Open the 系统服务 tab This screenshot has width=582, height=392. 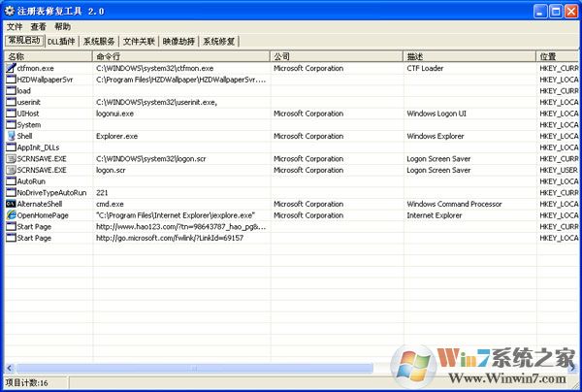pyautogui.click(x=99, y=41)
